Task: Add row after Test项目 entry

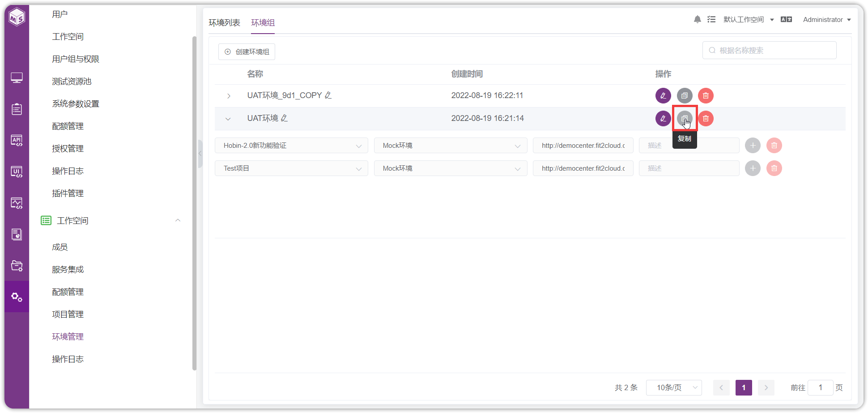Action: click(x=753, y=168)
